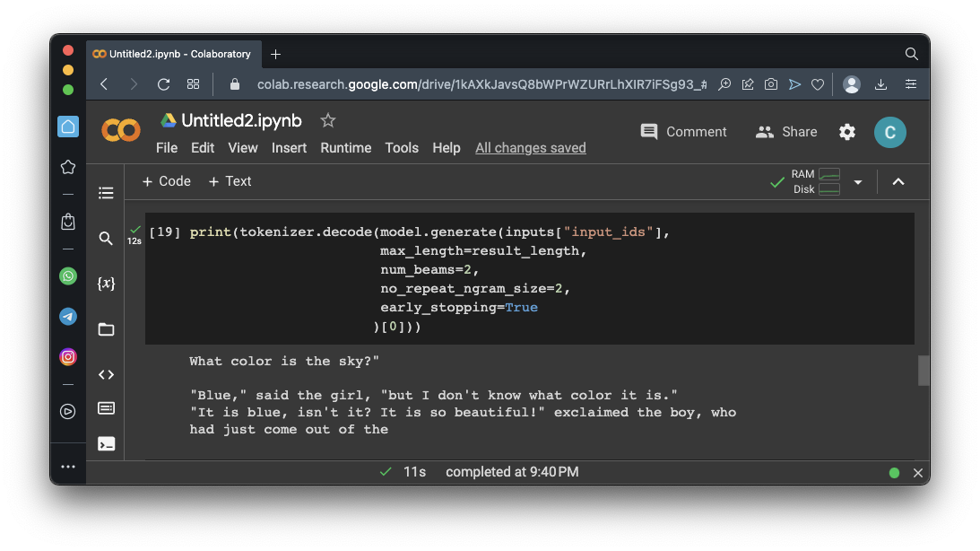Open the variables inspector panel
Viewport: 980px width, 551px height.
[x=106, y=284]
